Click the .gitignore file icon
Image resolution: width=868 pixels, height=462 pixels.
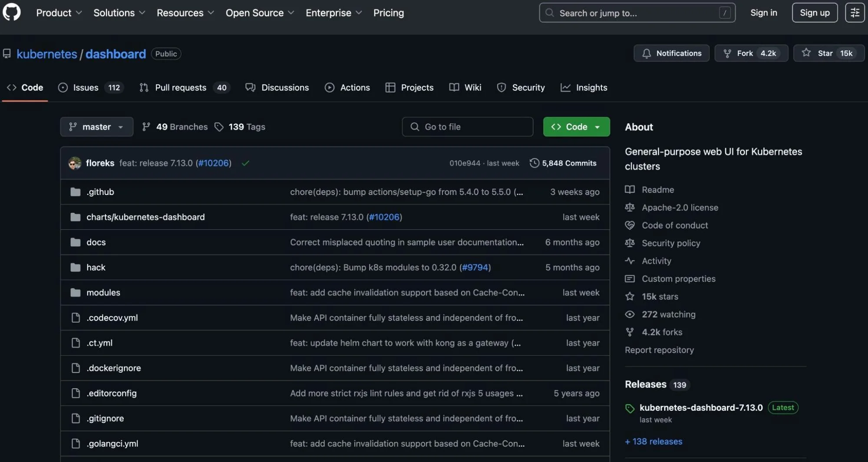[76, 419]
